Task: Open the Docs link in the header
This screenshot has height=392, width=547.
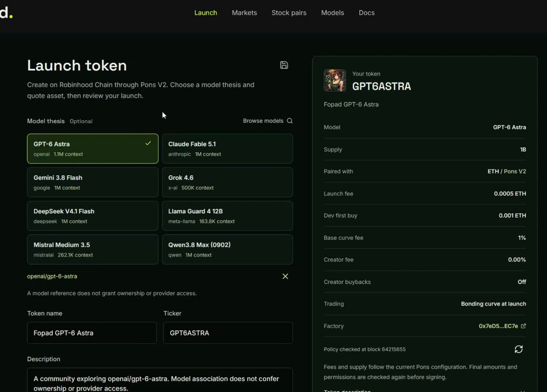Action: tap(366, 13)
